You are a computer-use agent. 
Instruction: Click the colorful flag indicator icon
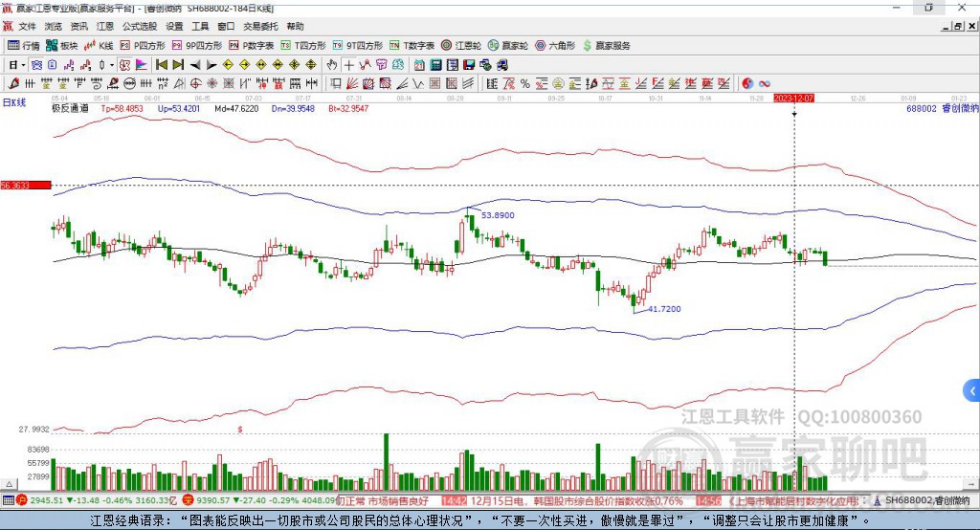(x=142, y=65)
